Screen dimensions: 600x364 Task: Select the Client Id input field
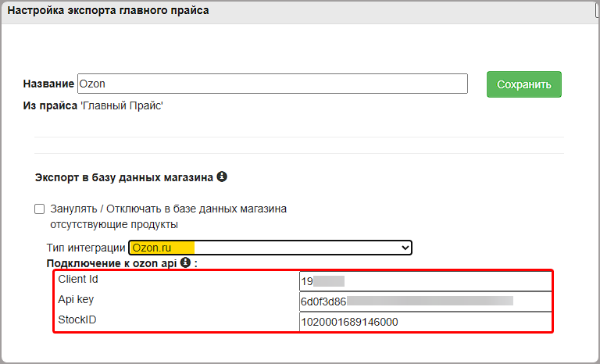(426, 281)
